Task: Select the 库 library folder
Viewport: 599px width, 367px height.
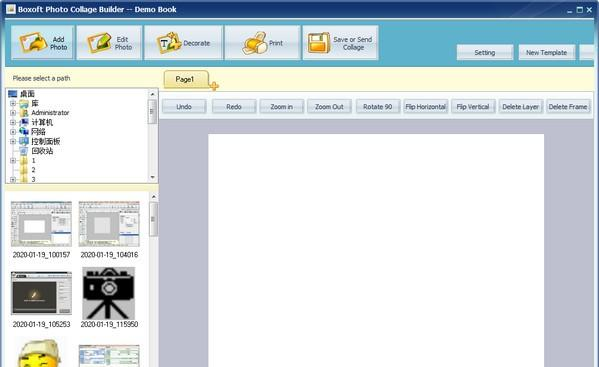Action: pos(29,103)
